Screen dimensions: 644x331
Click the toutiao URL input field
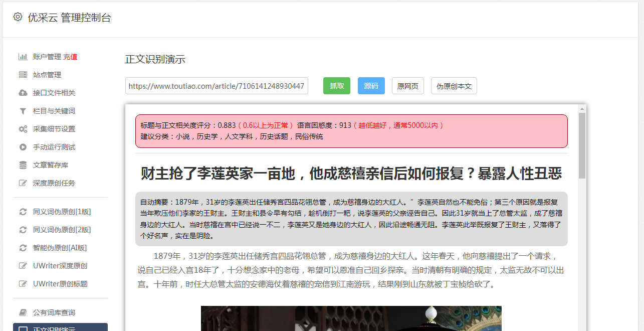(x=217, y=86)
